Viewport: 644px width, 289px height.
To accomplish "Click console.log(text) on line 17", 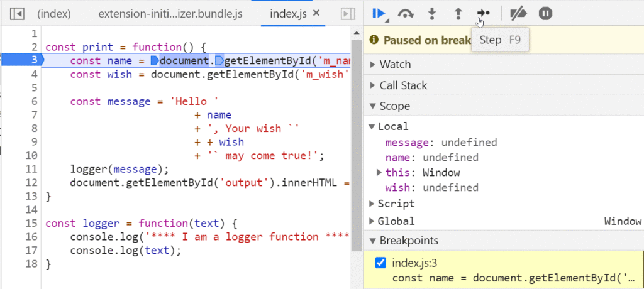I will click(125, 251).
